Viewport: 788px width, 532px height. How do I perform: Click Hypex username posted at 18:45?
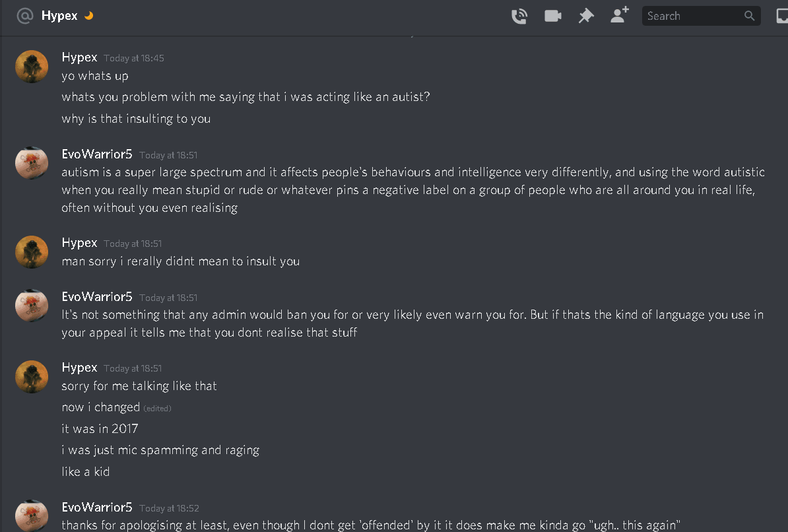click(x=79, y=57)
